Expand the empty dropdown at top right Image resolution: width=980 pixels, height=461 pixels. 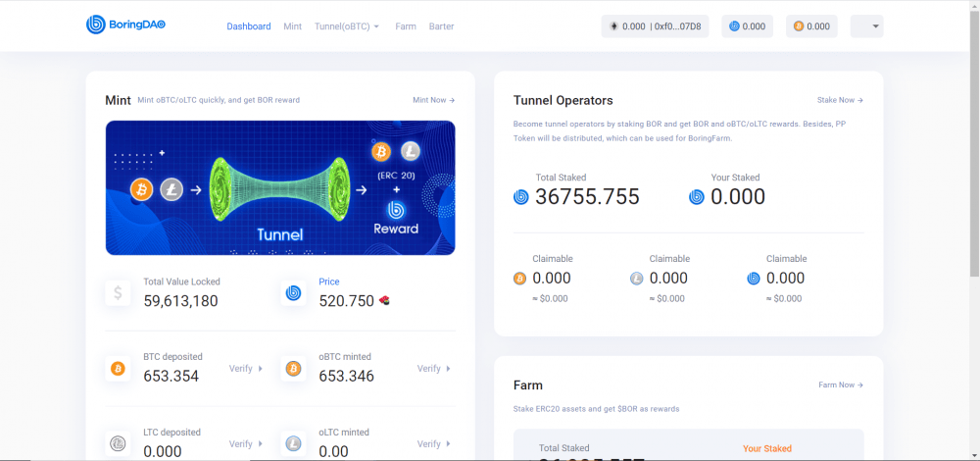[867, 26]
